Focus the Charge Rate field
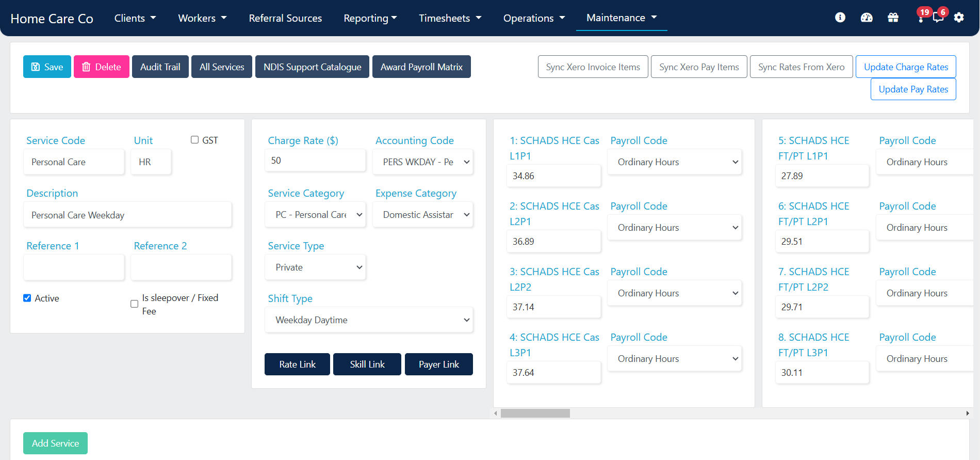 click(315, 160)
